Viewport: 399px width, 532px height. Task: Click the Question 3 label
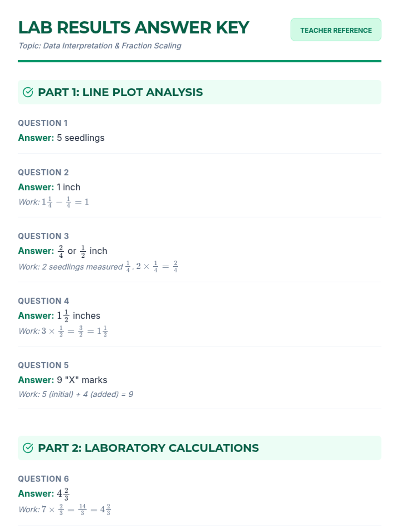(x=43, y=236)
